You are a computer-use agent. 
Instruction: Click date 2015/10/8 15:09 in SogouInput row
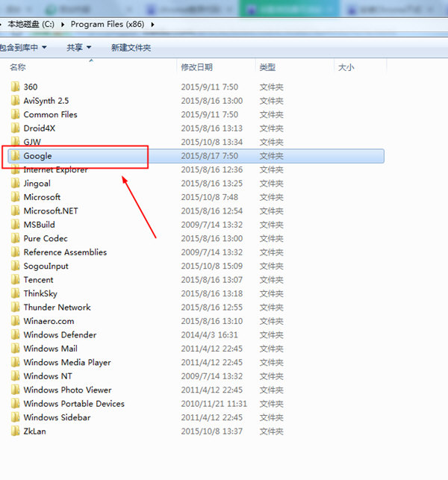tap(211, 266)
